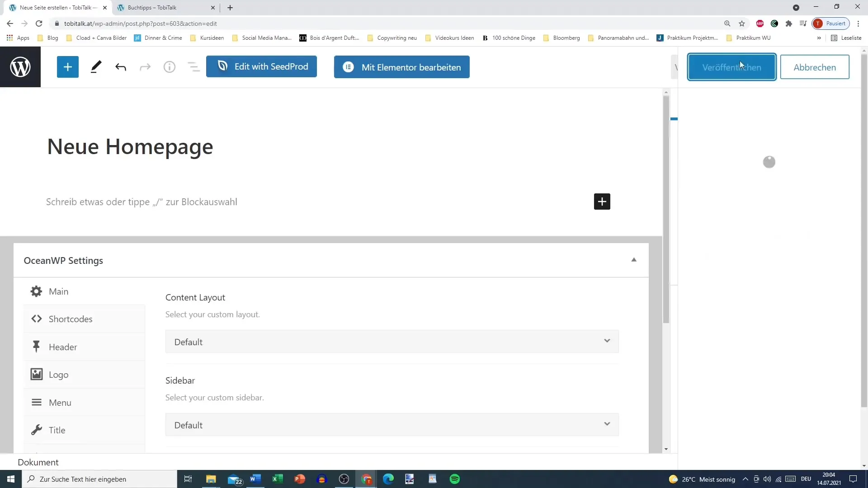The width and height of the screenshot is (868, 488).
Task: Click Edit with SeedProd button
Action: (x=261, y=66)
